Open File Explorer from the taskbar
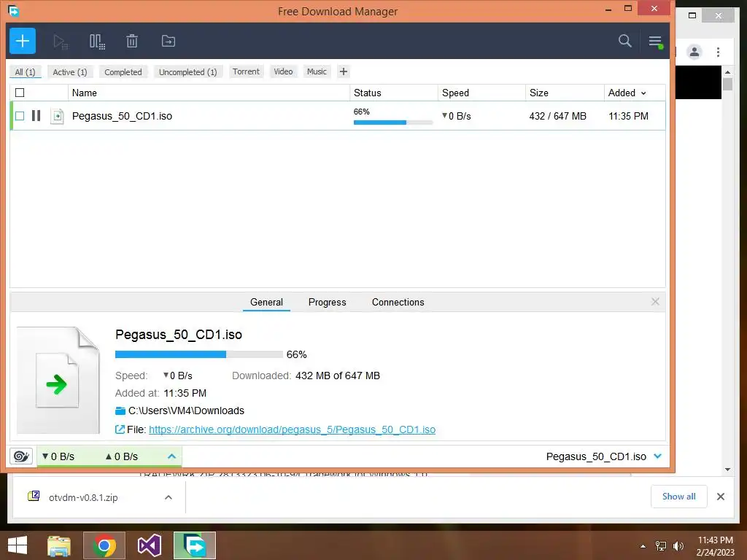 point(59,545)
